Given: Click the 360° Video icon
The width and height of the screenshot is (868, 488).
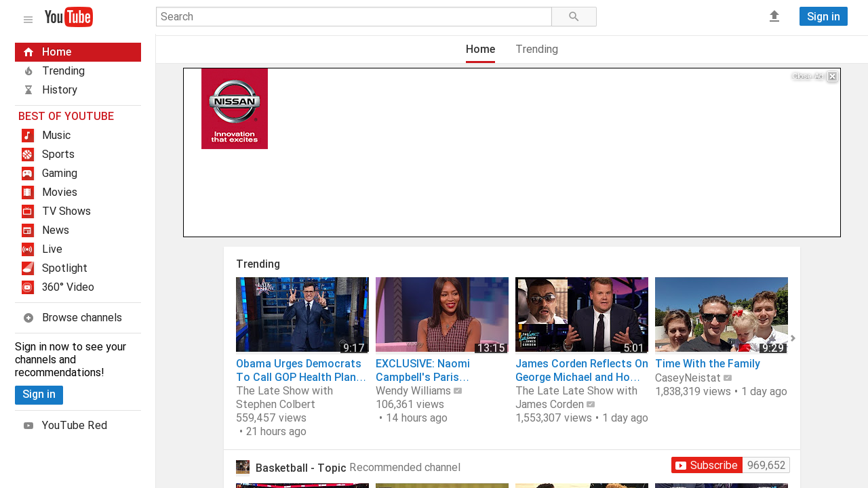Looking at the screenshot, I should (x=28, y=287).
